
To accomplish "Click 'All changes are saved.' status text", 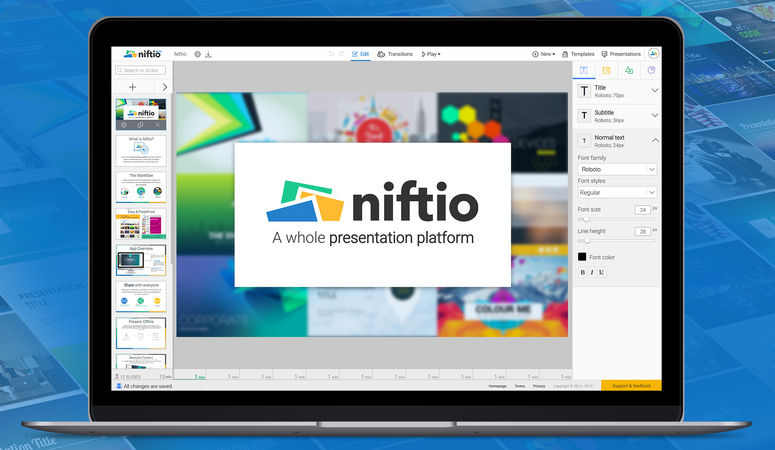I will tap(148, 386).
